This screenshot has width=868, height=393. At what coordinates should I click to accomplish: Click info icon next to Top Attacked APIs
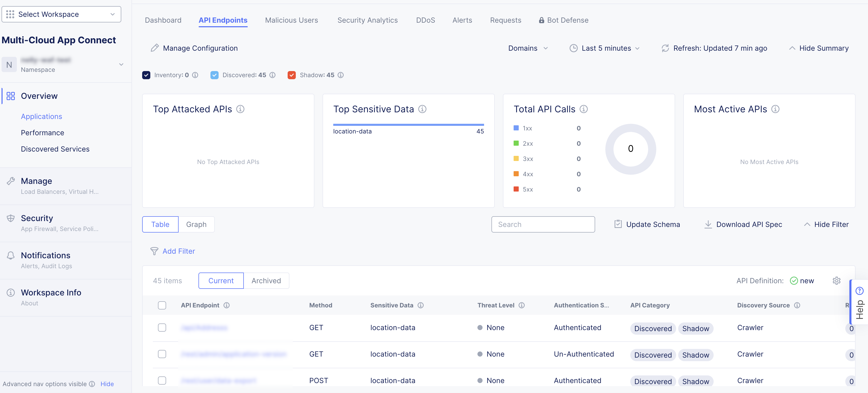coord(240,109)
